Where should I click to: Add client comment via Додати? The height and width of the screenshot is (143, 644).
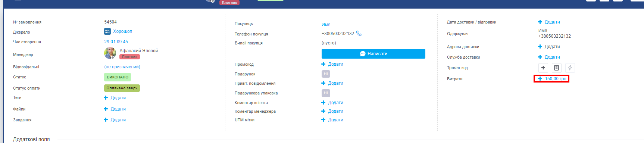[335, 103]
